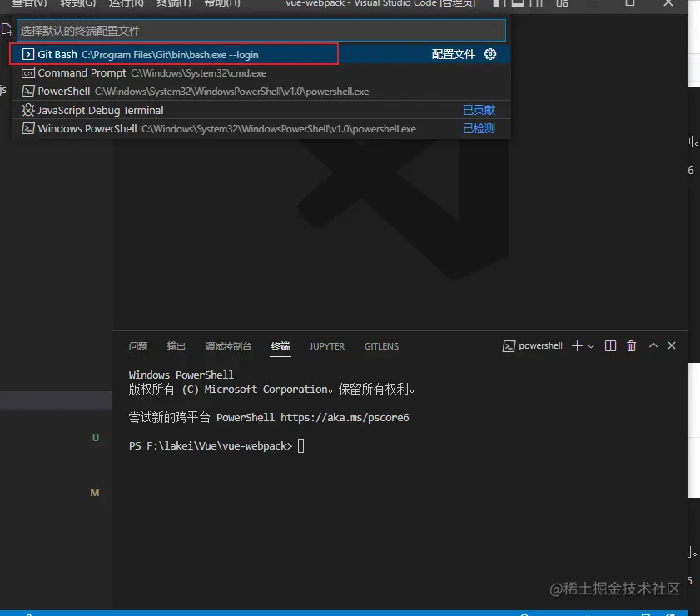700x616 pixels.
Task: Open terminal settings with the gear icon
Action: [x=489, y=54]
